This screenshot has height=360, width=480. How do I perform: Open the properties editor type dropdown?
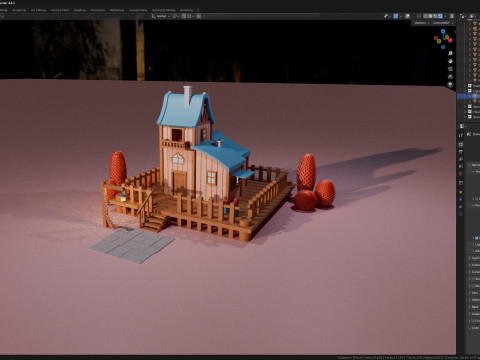coord(462,126)
